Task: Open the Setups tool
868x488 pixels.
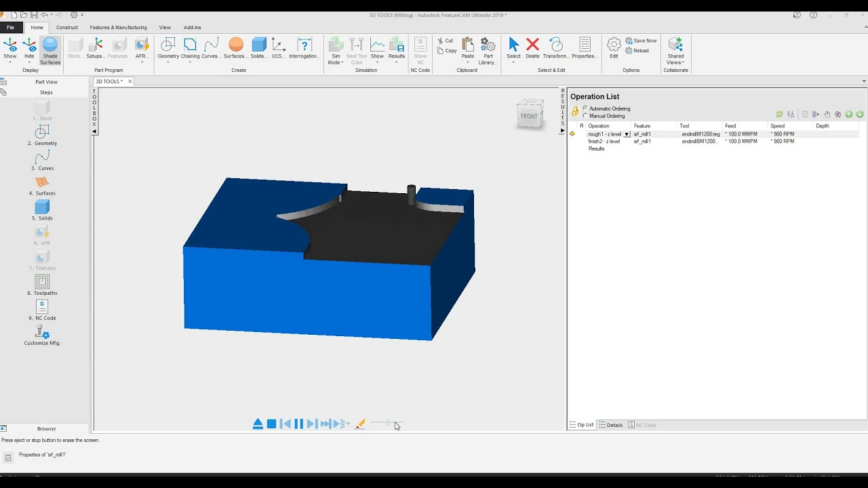Action: (95, 48)
